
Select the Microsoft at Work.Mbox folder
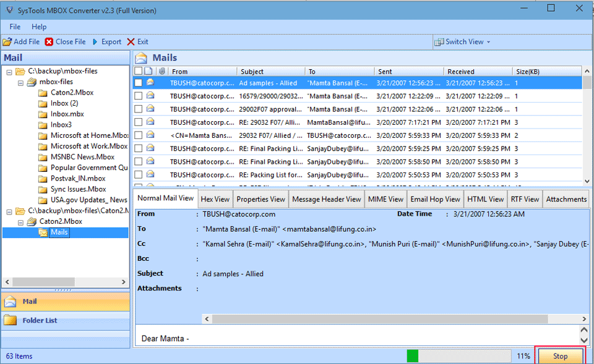point(89,146)
